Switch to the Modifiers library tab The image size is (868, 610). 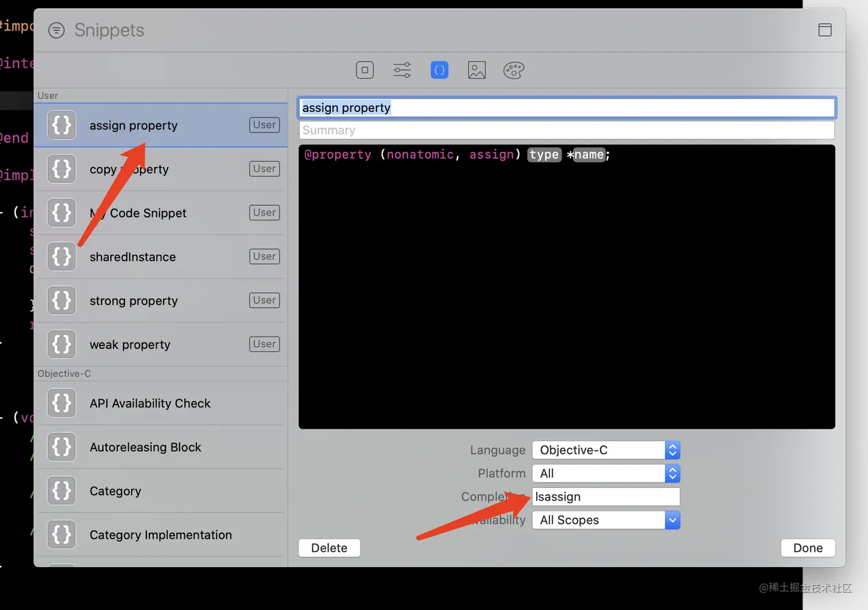(x=402, y=70)
